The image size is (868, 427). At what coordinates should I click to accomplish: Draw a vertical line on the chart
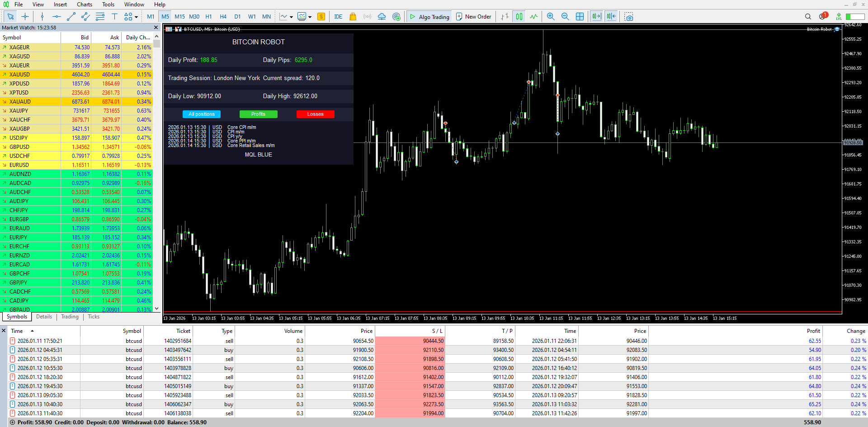pyautogui.click(x=42, y=17)
